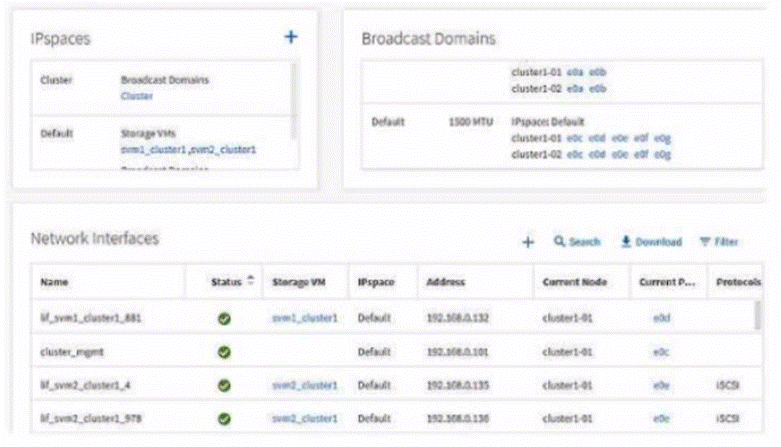Click green status icon for lif_svm1_cluster1_881

(x=225, y=318)
